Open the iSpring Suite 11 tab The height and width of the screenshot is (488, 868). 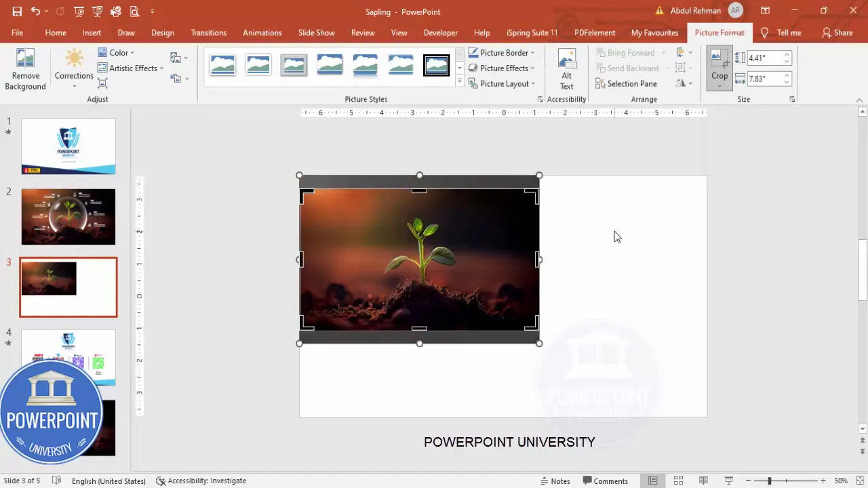click(532, 33)
